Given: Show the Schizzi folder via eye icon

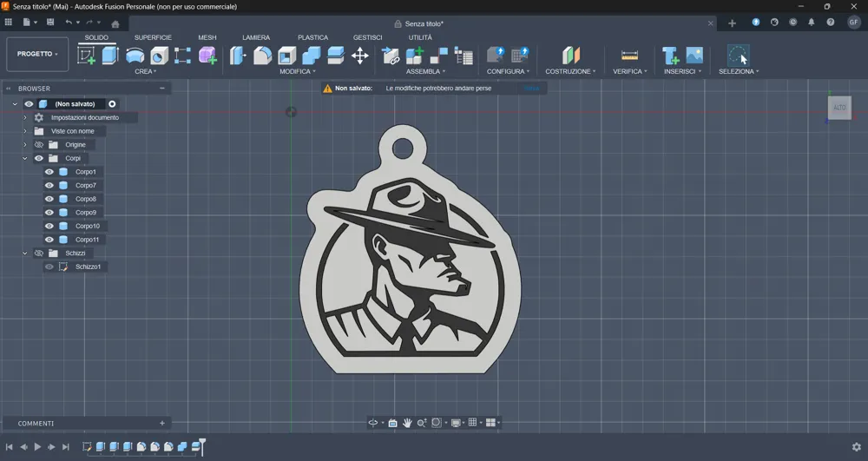Looking at the screenshot, I should point(39,254).
